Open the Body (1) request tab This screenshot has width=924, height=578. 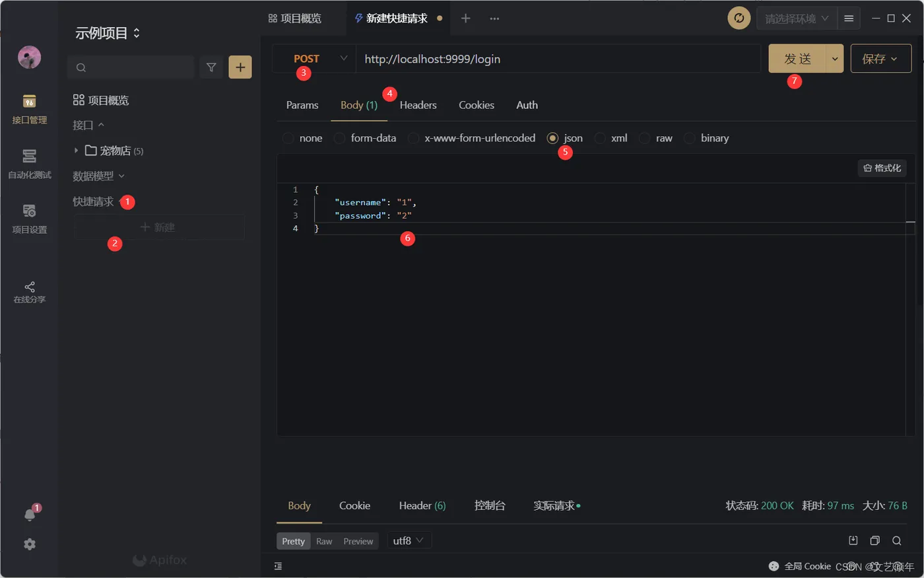coord(359,105)
